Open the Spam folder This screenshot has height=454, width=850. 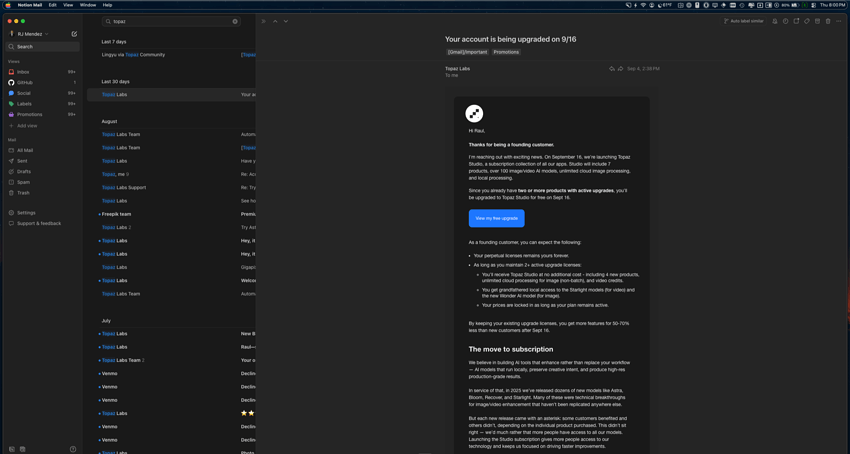[42, 182]
